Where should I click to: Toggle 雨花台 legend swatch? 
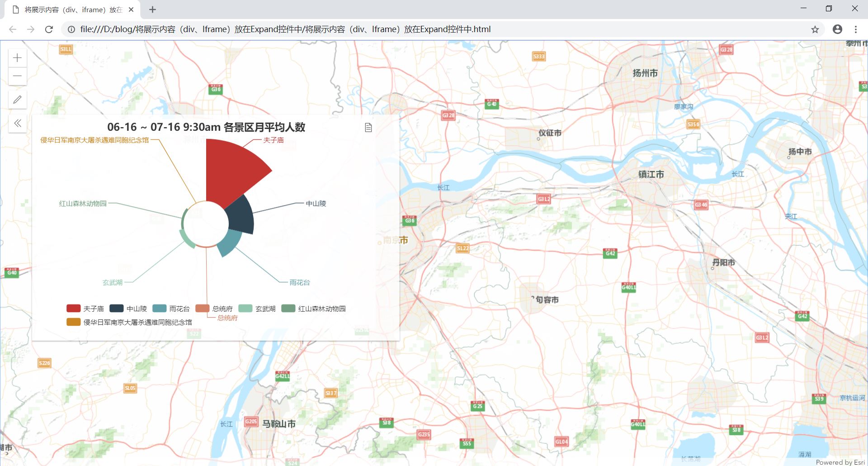coord(160,309)
